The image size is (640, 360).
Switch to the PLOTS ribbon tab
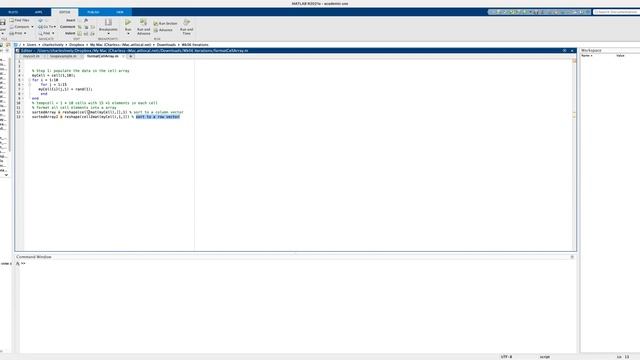click(x=13, y=12)
